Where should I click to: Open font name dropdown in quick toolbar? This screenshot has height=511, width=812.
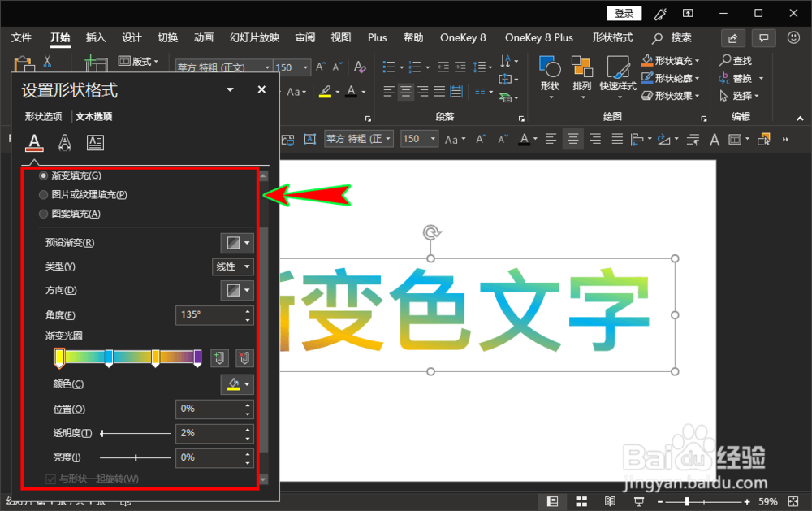coord(388,139)
